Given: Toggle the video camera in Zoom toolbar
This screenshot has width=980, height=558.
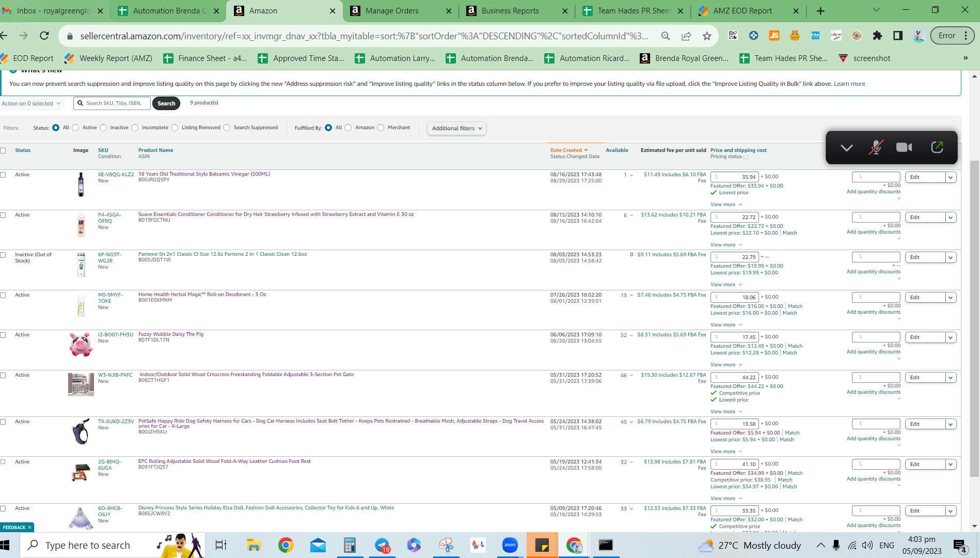Looking at the screenshot, I should [904, 148].
